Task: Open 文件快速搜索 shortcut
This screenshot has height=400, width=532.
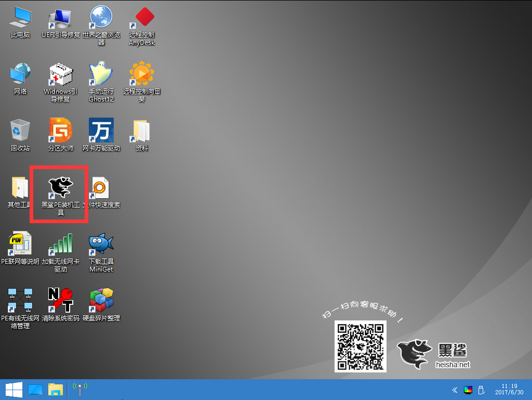Action: pos(102,192)
